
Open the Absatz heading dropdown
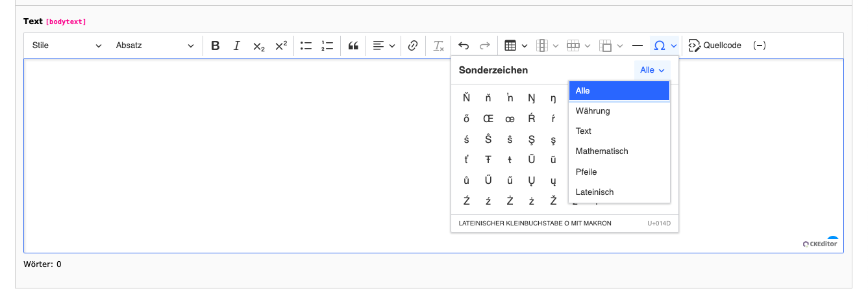click(x=155, y=45)
